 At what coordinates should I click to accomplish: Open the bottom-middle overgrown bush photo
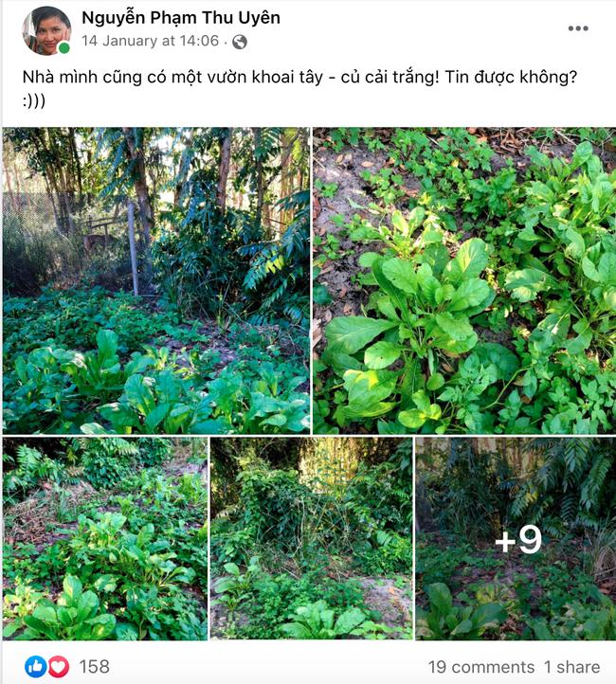312,539
